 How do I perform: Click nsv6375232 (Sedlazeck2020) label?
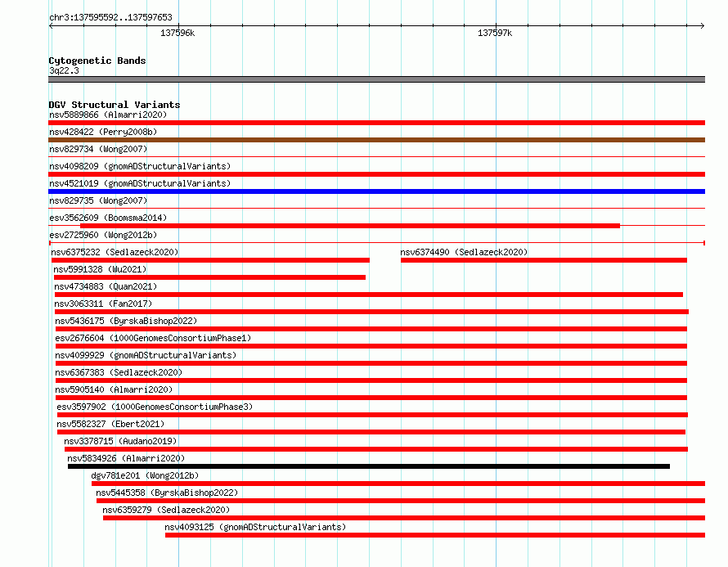click(x=115, y=252)
